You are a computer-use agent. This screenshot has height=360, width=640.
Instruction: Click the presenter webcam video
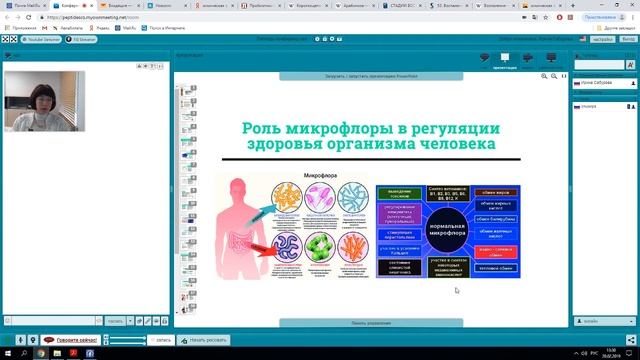click(44, 101)
